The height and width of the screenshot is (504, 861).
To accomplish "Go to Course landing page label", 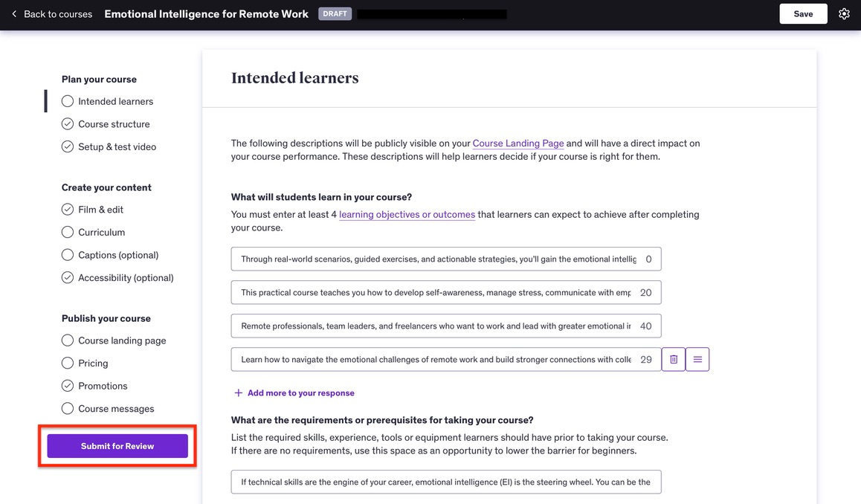I will [122, 340].
